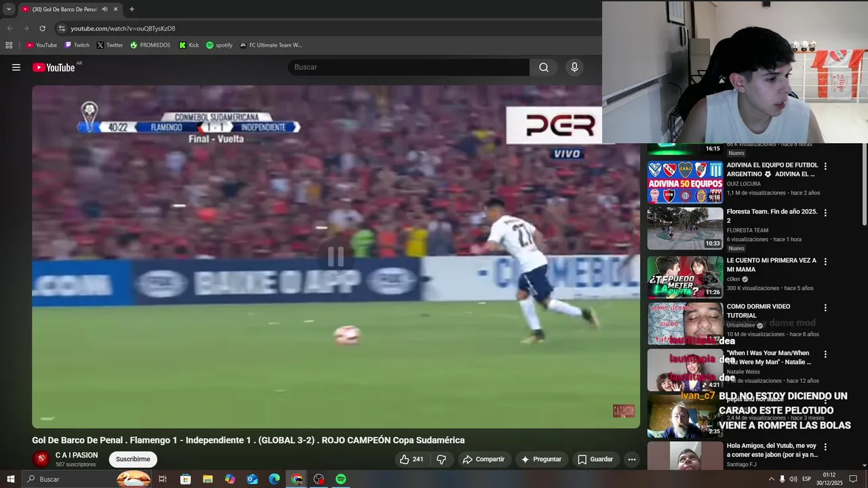Open Microsoft Store from the taskbar

[185, 479]
